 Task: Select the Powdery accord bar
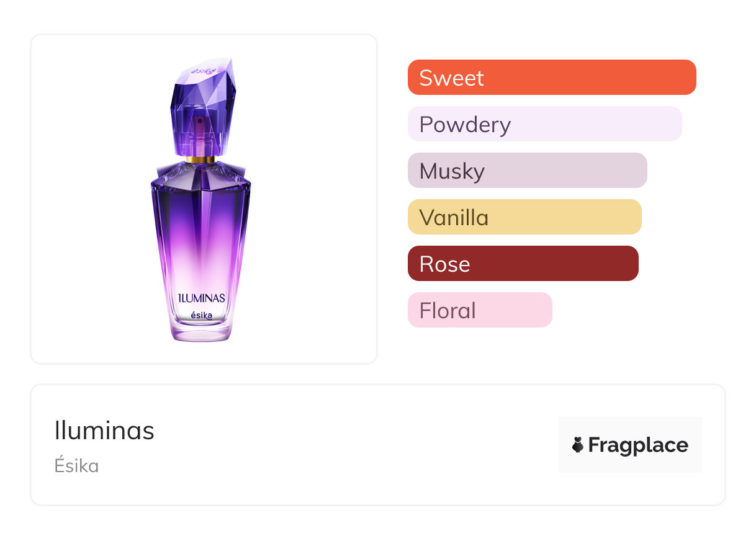coord(544,124)
